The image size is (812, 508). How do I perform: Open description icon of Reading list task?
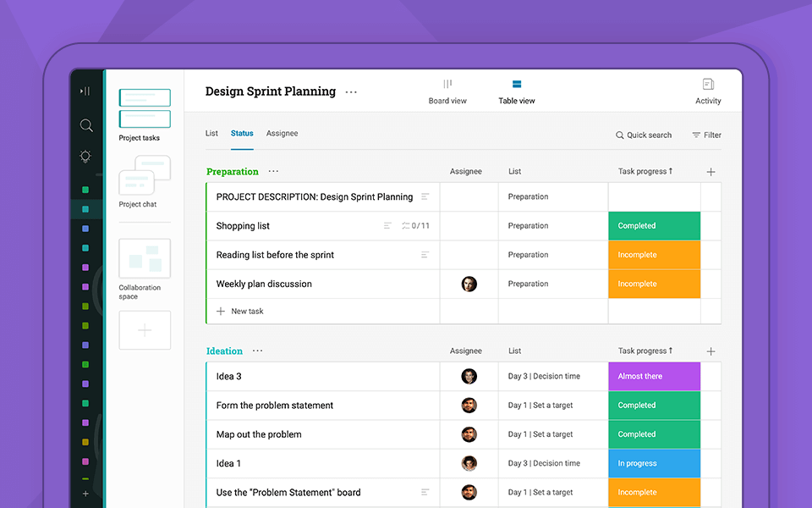click(425, 255)
